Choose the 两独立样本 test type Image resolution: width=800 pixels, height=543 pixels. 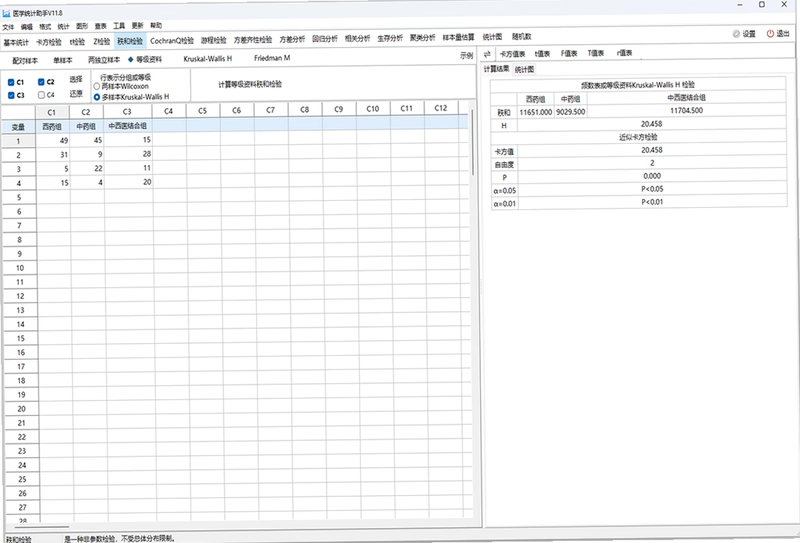coord(104,60)
